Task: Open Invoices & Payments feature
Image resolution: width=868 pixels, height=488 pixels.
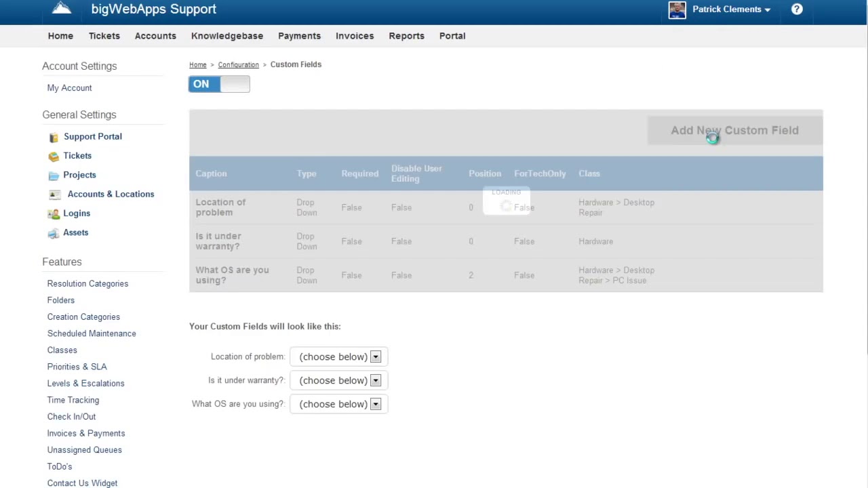Action: (86, 433)
